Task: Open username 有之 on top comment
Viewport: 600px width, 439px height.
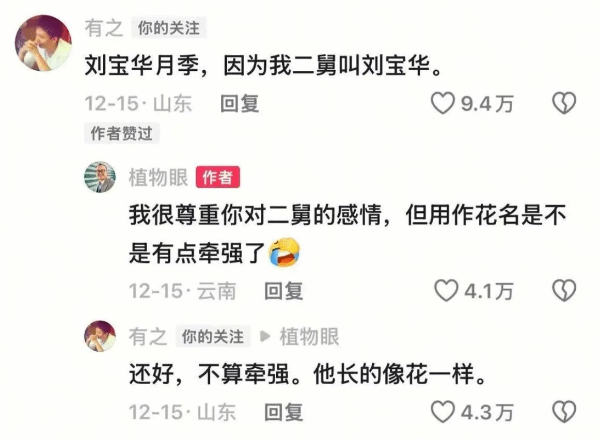Action: point(104,28)
